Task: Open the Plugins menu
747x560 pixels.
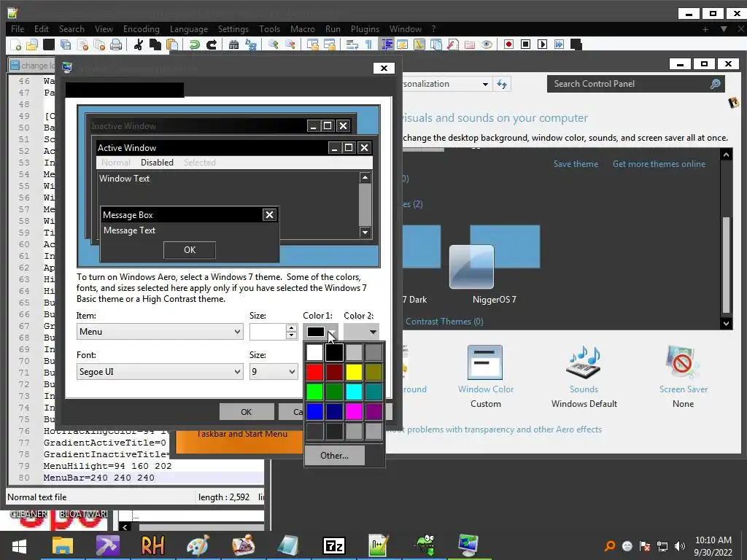Action: (365, 29)
